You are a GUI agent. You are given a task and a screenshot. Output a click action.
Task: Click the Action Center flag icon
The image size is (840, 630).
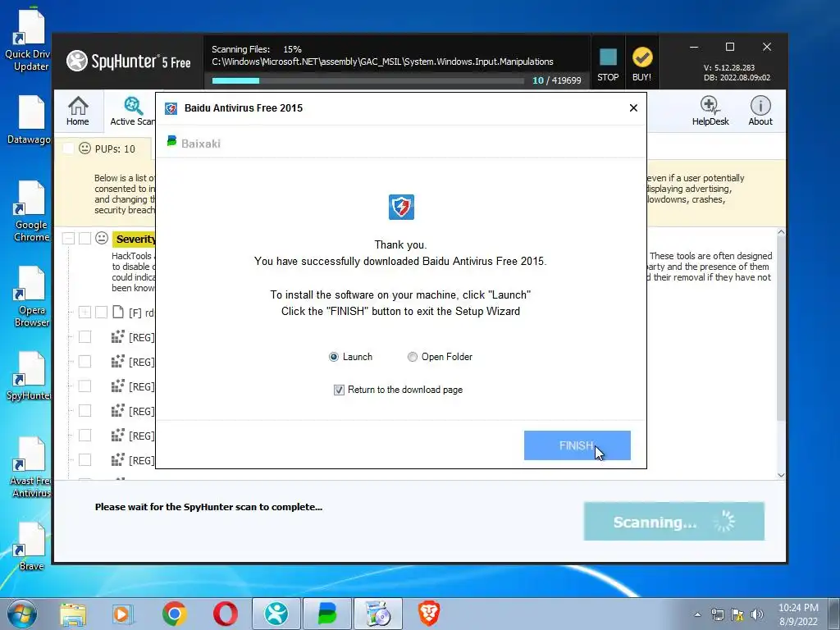click(737, 614)
